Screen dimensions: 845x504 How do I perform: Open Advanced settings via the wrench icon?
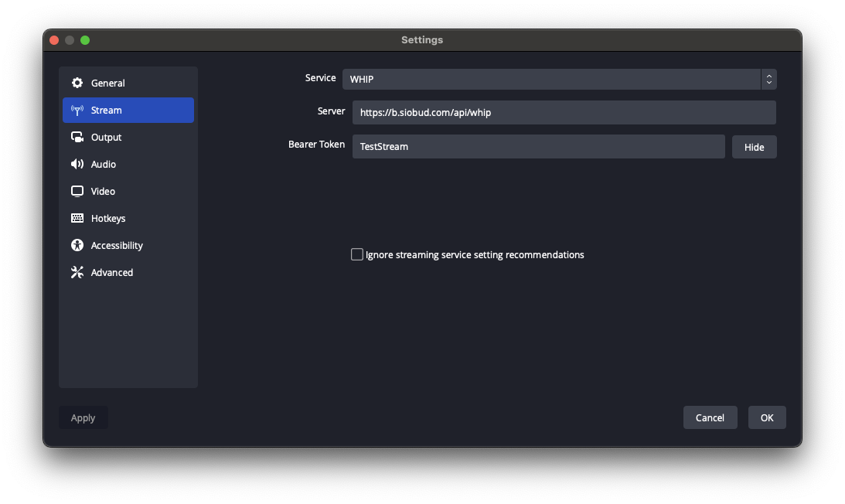click(77, 272)
